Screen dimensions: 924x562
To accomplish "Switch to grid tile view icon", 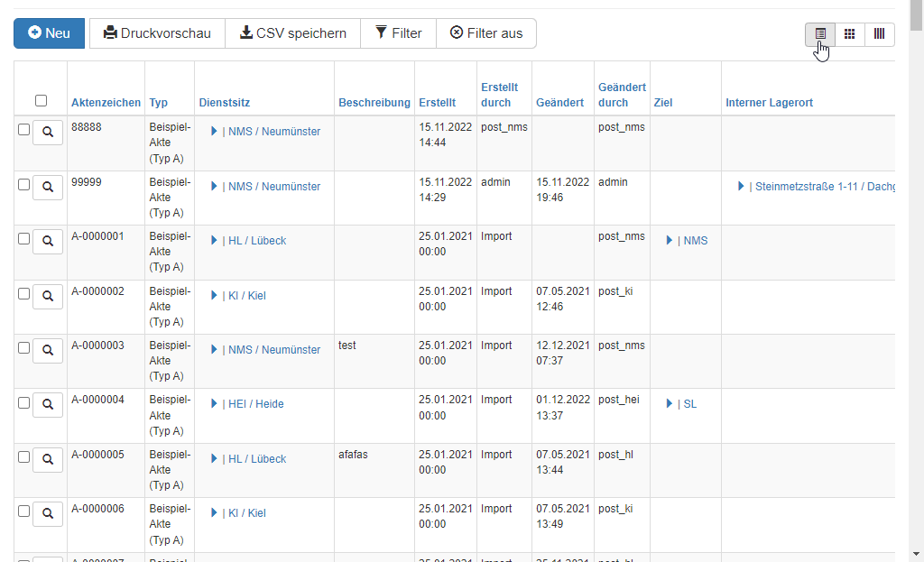I will pyautogui.click(x=849, y=33).
